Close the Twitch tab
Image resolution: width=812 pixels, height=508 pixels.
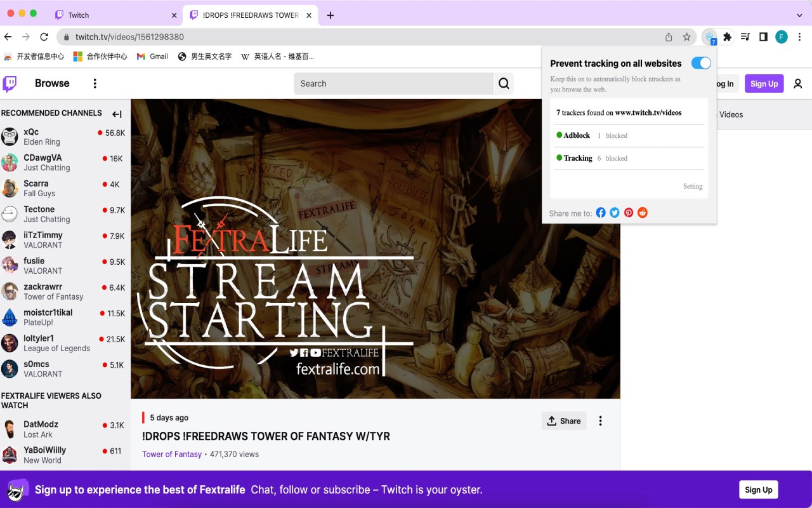pos(174,15)
